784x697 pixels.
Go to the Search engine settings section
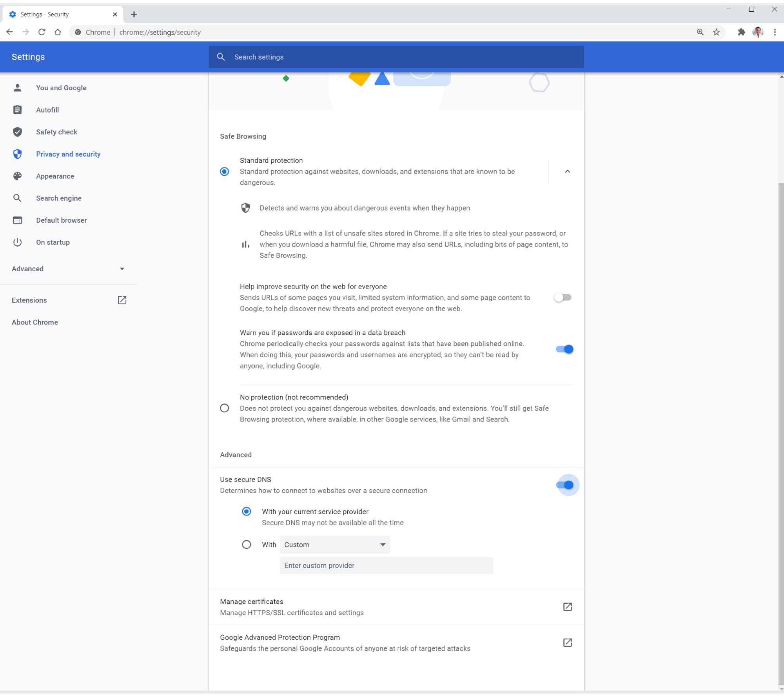pyautogui.click(x=59, y=198)
